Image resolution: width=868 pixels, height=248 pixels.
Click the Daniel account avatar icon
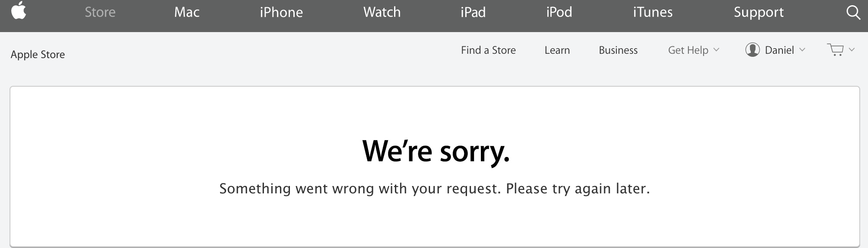[753, 50]
